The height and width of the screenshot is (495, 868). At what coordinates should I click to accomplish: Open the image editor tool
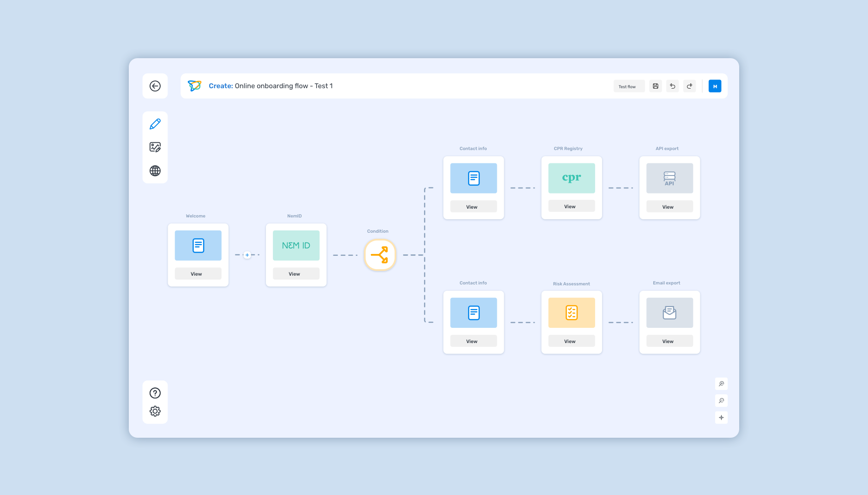(155, 147)
